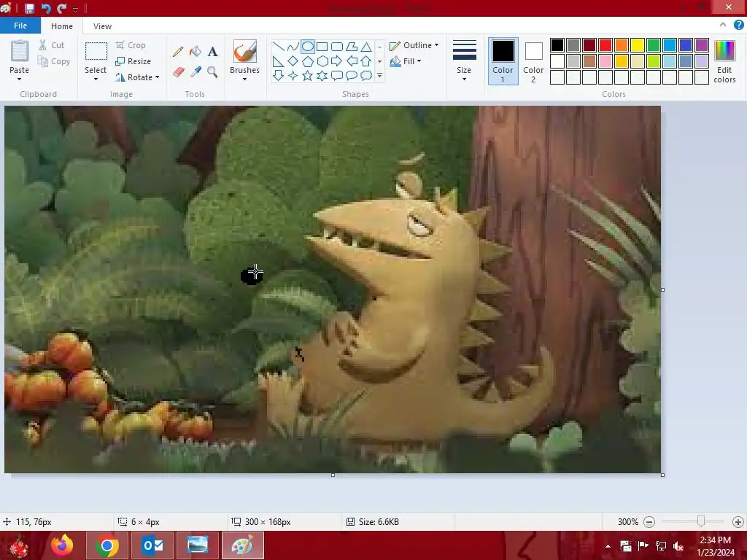Click the Resize button
Viewport: 747px width, 560px height.
click(x=133, y=61)
